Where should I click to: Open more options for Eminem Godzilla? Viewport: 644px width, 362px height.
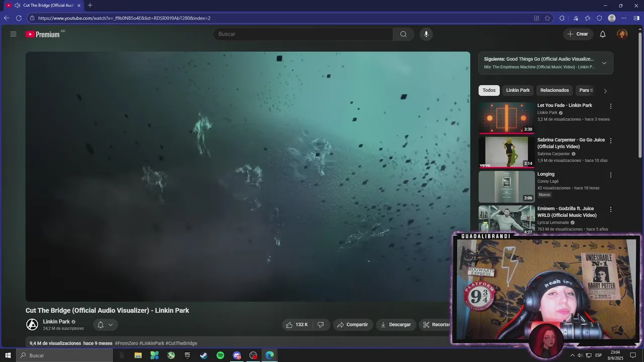coord(611,210)
